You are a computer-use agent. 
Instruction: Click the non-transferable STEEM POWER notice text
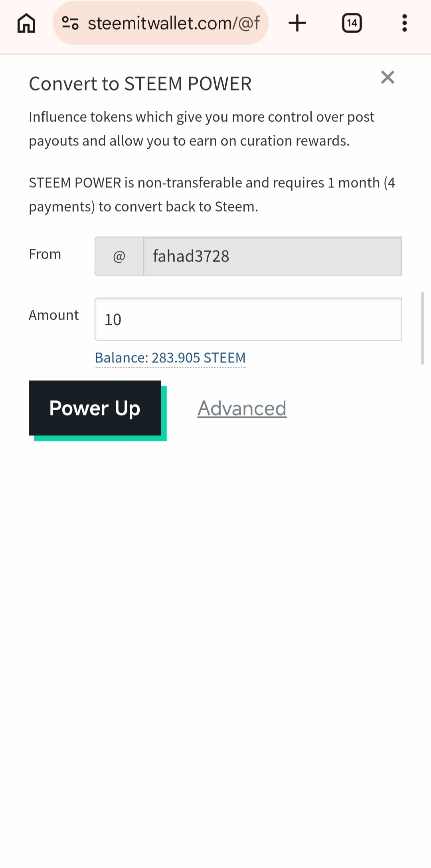(x=212, y=195)
